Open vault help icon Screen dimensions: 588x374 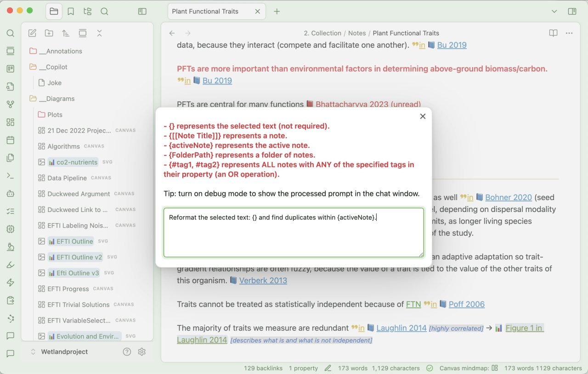pos(127,352)
